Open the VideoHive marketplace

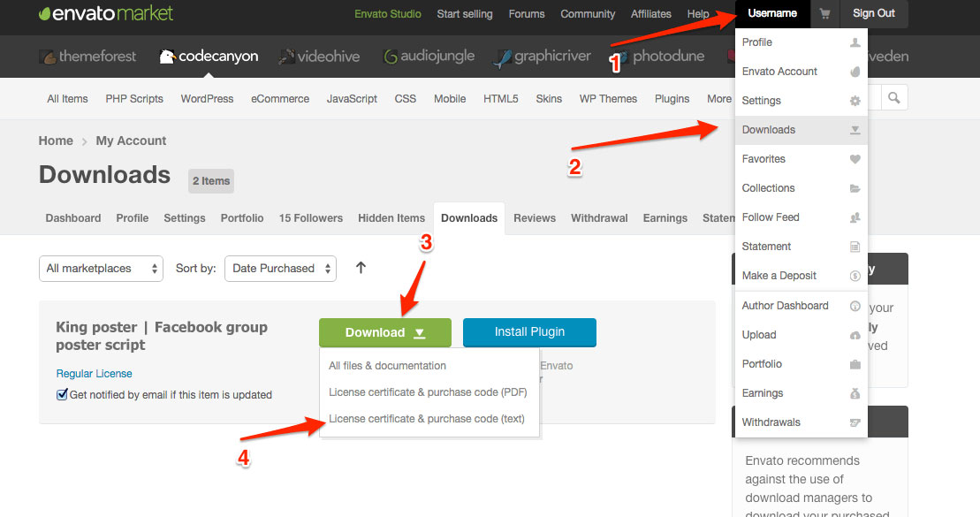tap(319, 57)
